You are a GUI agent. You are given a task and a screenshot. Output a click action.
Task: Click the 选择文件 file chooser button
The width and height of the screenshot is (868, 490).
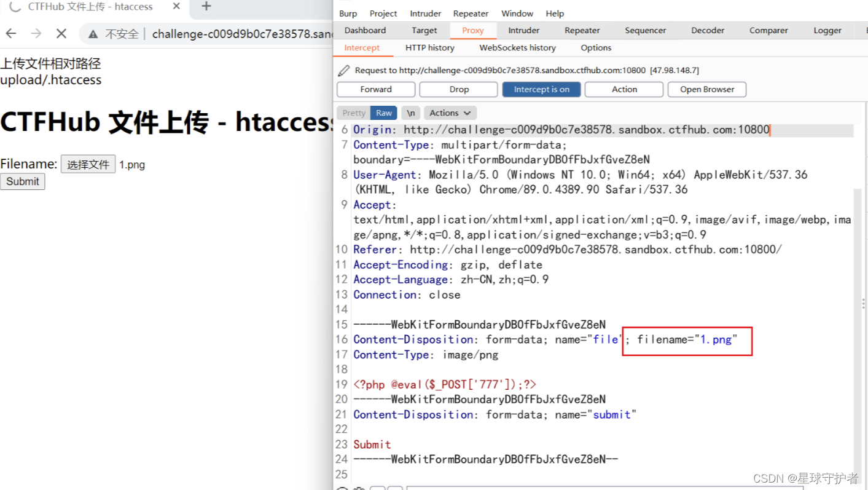click(x=88, y=164)
